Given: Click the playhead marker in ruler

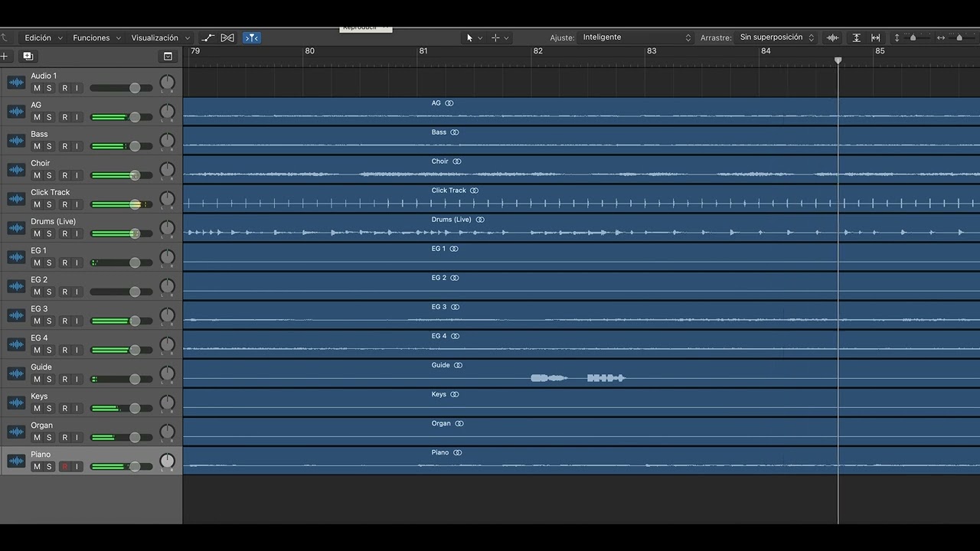Looking at the screenshot, I should 838,60.
